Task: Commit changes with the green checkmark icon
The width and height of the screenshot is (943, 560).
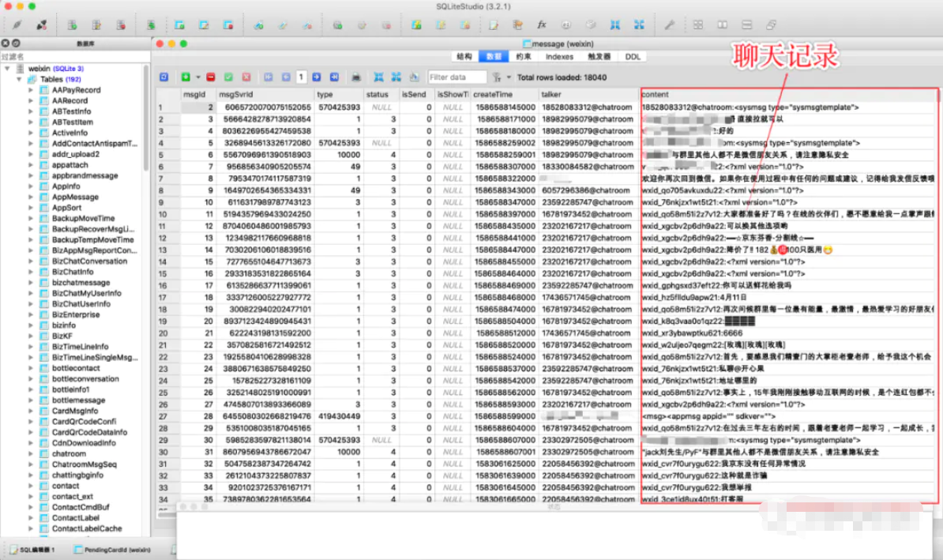Action: coord(228,77)
